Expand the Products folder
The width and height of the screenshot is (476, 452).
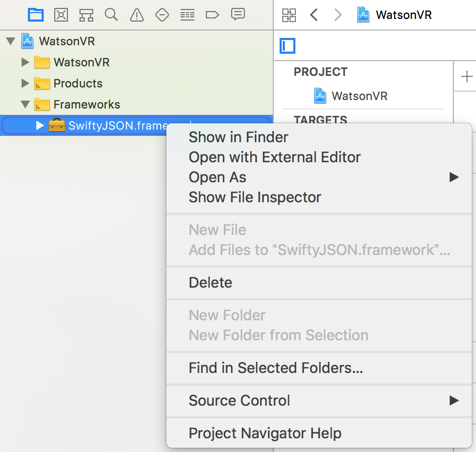click(x=25, y=83)
